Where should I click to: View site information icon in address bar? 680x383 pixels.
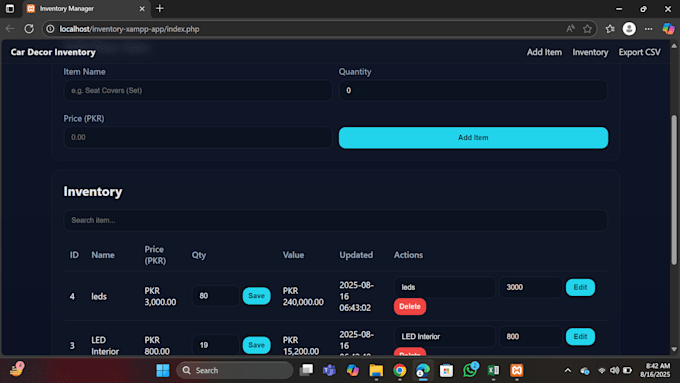tap(50, 29)
